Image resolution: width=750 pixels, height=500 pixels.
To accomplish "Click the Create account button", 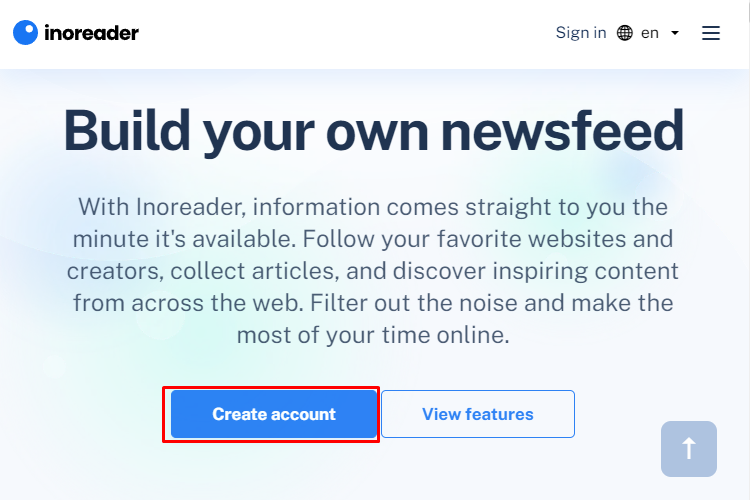I will click(274, 414).
